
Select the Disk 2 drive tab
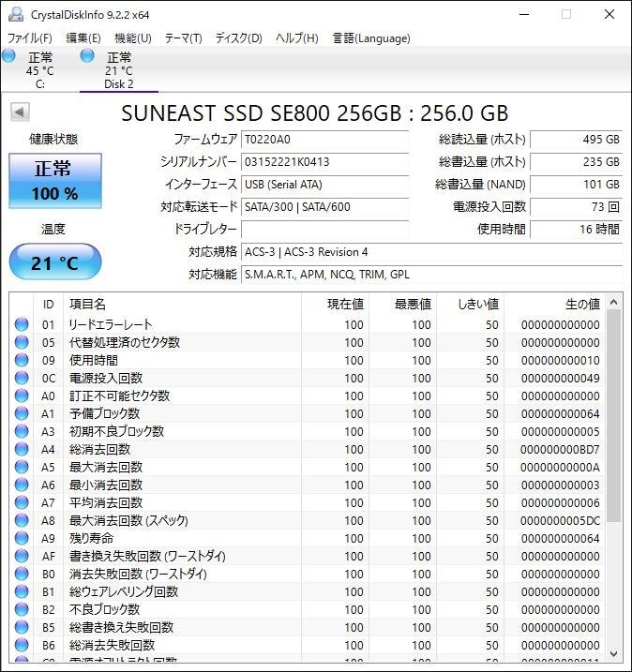click(x=119, y=70)
